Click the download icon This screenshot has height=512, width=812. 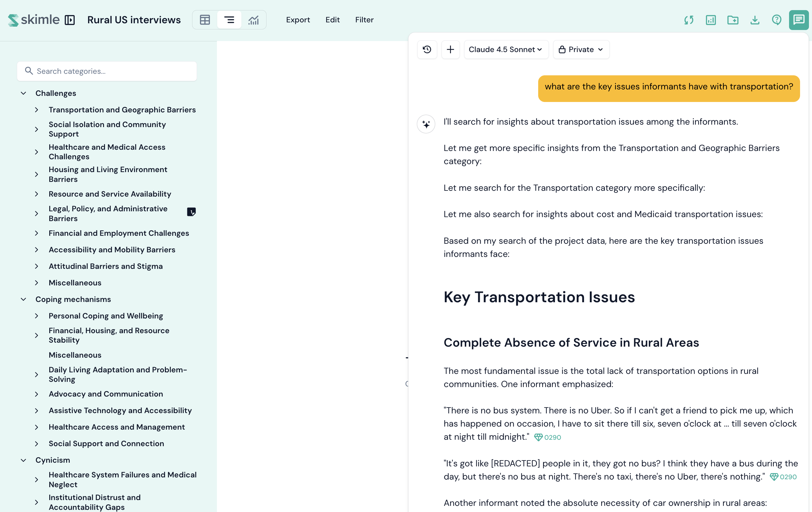(755, 20)
